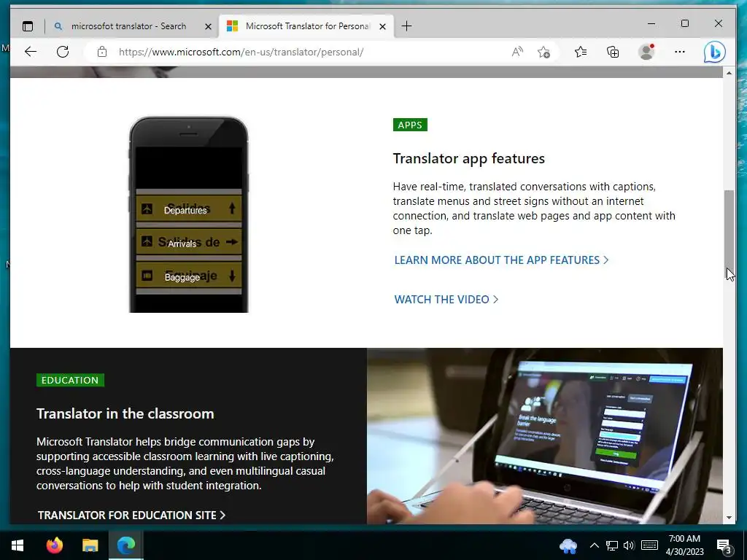This screenshot has height=560, width=747.
Task: Follow the Watch the video link
Action: point(446,300)
